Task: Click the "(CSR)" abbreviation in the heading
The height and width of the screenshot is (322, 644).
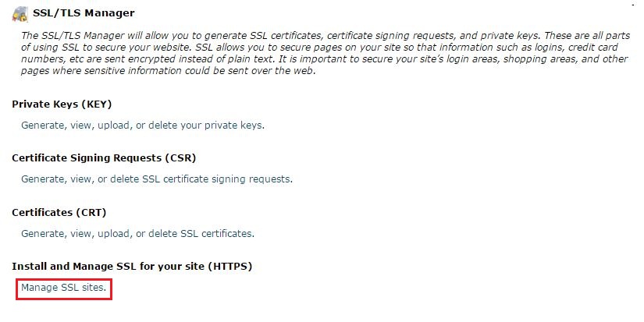Action: pos(180,158)
